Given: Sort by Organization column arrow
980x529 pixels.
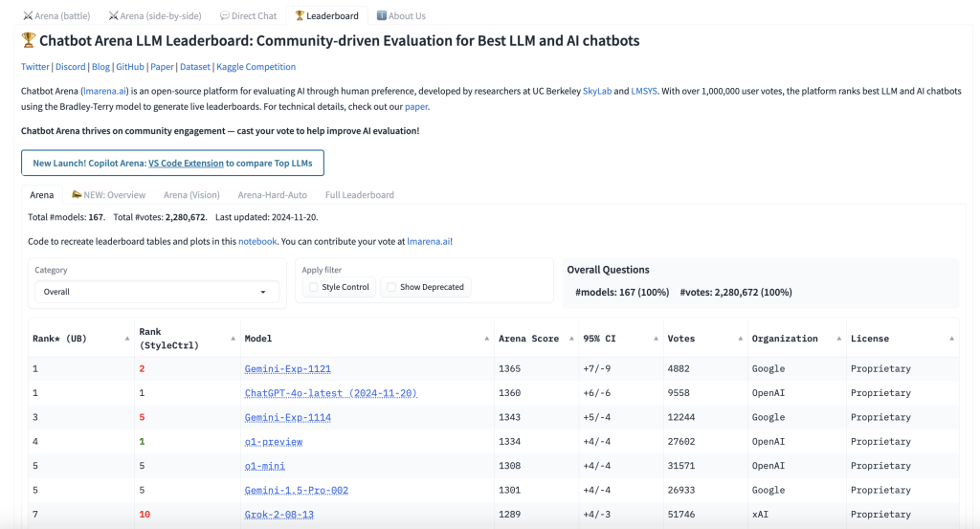Looking at the screenshot, I should click(838, 339).
